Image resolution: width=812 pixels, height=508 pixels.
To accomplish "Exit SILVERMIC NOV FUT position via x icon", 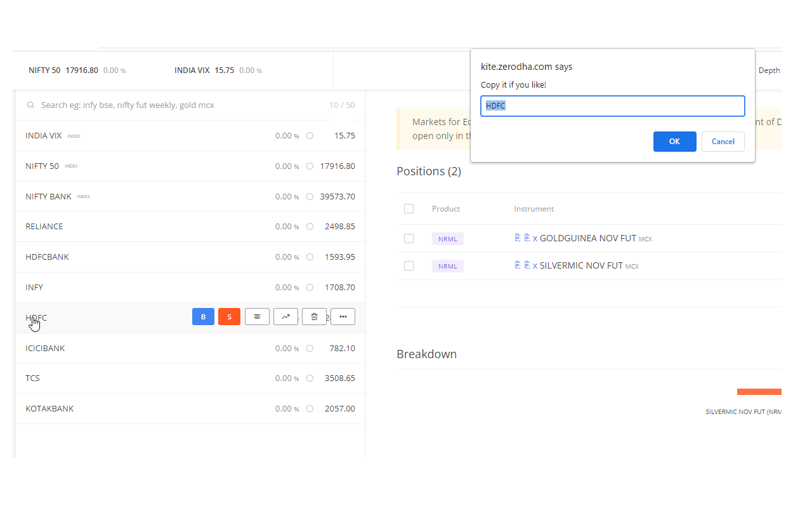I will (x=535, y=265).
